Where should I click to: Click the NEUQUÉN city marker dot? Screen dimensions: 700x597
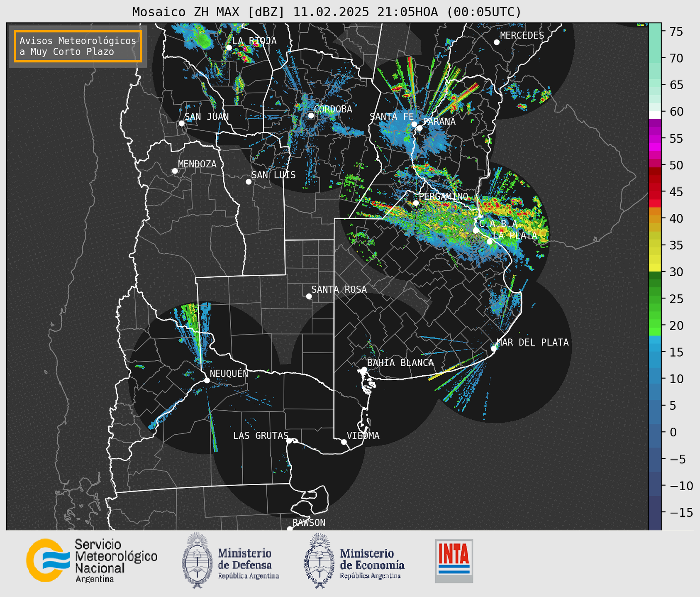point(207,380)
